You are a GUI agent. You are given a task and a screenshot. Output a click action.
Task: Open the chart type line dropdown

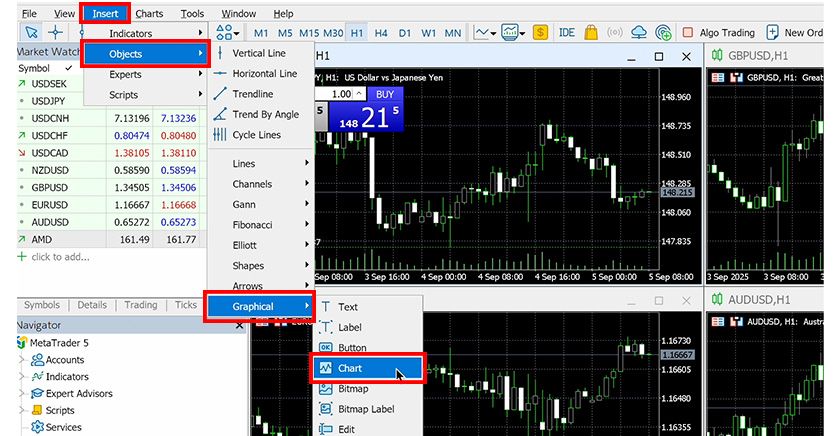pyautogui.click(x=486, y=33)
